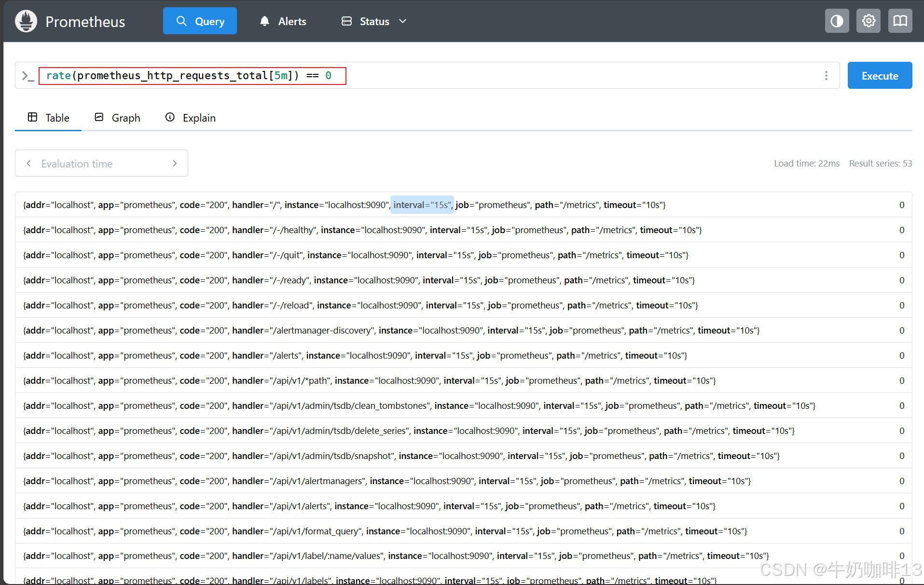Image resolution: width=924 pixels, height=585 pixels.
Task: Open settings via gear icon
Action: coord(869,21)
